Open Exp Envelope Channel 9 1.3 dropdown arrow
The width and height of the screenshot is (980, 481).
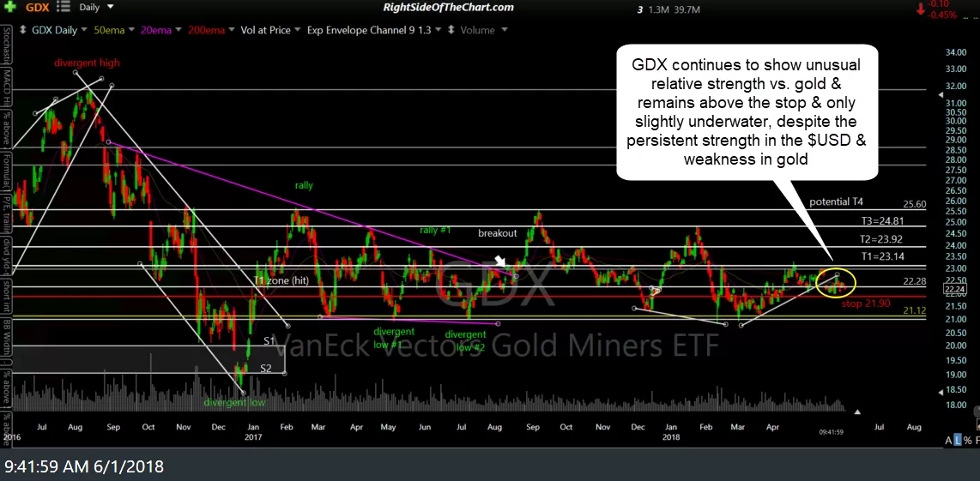click(439, 30)
